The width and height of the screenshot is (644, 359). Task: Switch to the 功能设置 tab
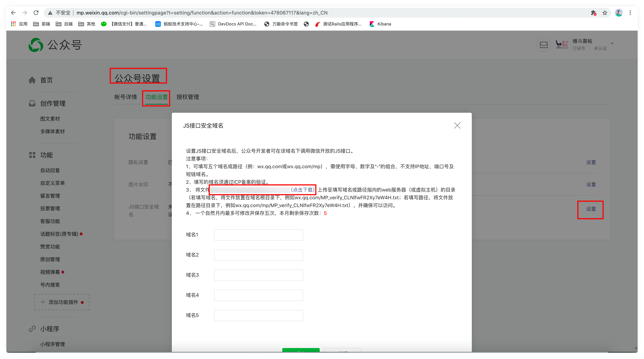(x=157, y=97)
